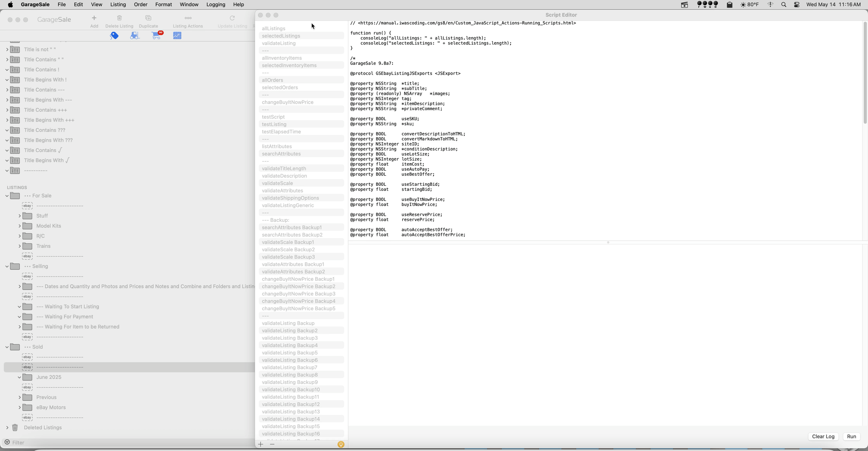Click the rwud disk activity menu bar icon
868x451 pixels.
pyautogui.click(x=708, y=5)
